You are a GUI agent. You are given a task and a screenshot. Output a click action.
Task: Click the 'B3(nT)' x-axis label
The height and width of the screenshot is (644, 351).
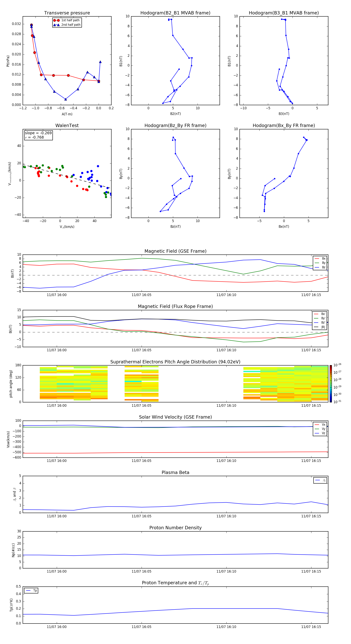284,114
